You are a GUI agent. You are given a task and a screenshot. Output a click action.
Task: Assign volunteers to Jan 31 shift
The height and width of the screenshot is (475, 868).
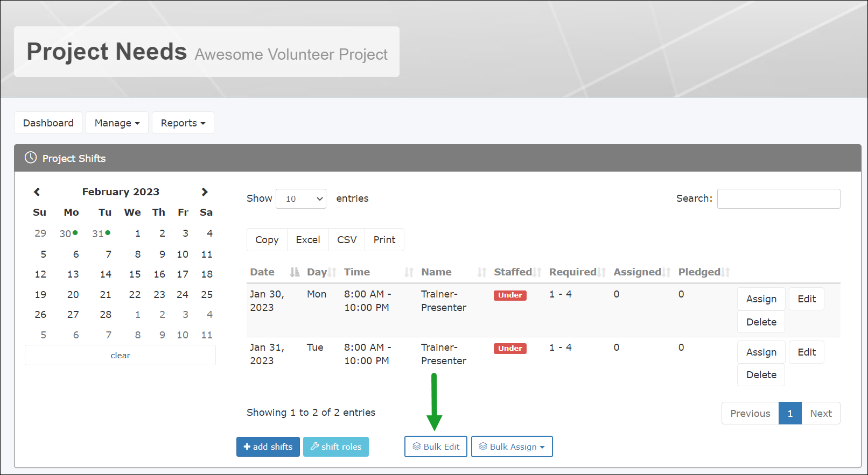[x=761, y=352]
